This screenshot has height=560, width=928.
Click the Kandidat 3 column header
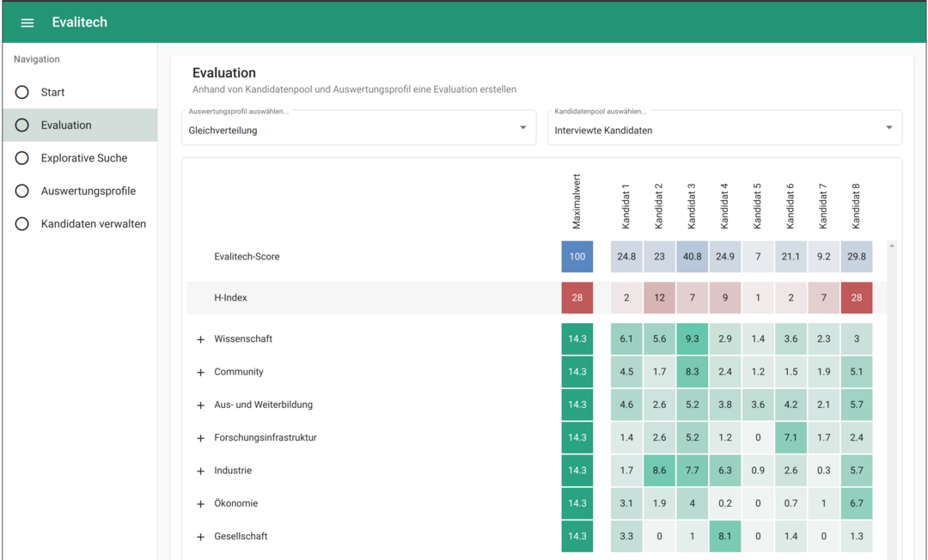(692, 206)
